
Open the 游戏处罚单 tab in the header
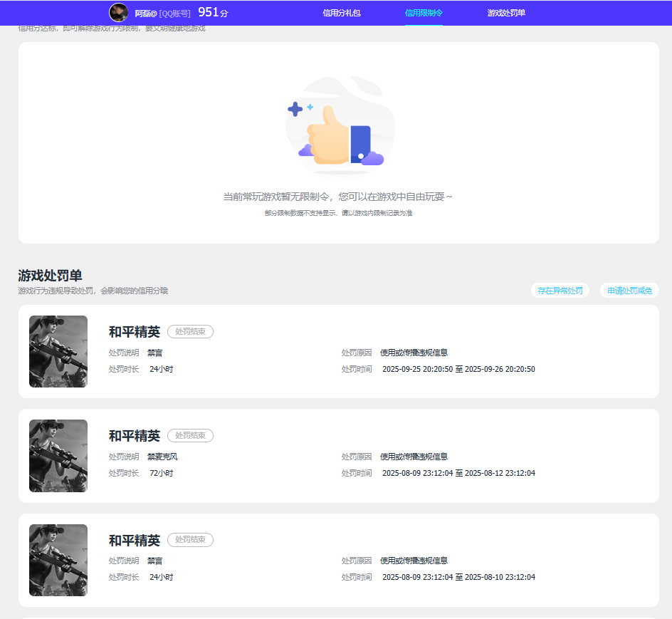pos(505,12)
